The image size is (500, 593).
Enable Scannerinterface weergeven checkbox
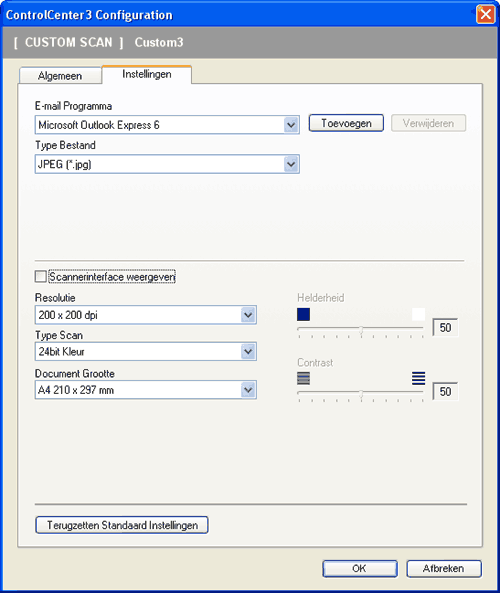(40, 276)
